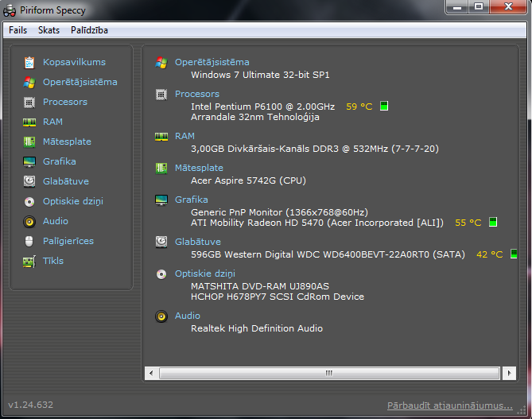532x419 pixels.
Task: Open sidebar Optiskie dziņi section
Action: 73,201
